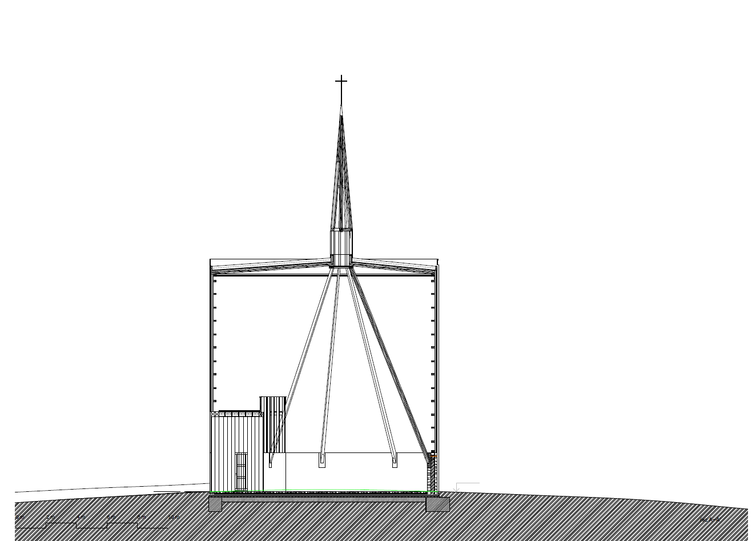The width and height of the screenshot is (756, 541).
Task: Select the left foundation footing
Action: 215,504
